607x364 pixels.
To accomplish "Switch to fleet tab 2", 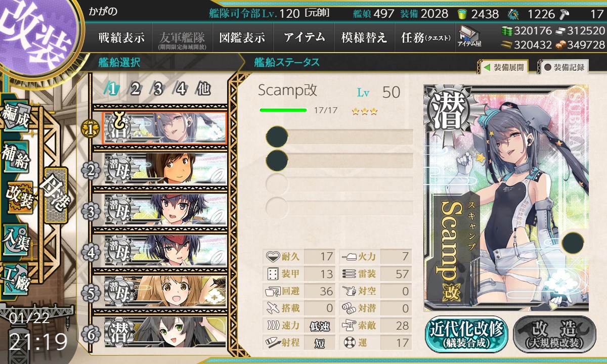I will [135, 89].
